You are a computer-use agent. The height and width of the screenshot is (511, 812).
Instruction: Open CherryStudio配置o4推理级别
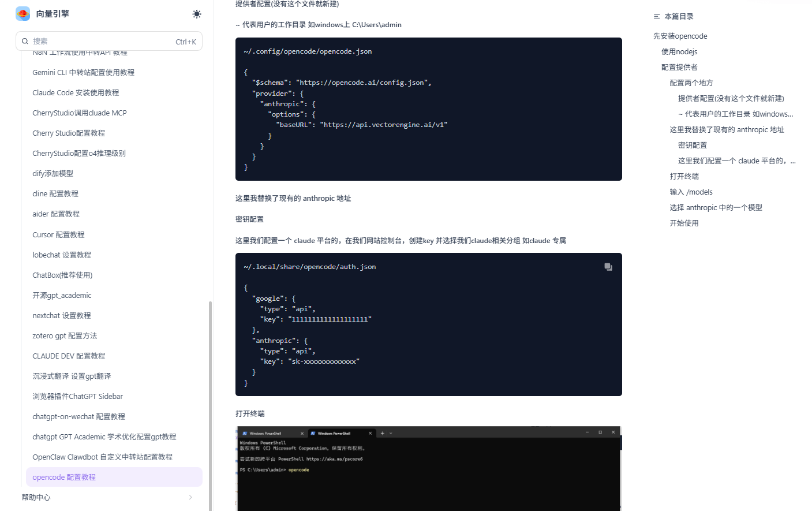[79, 153]
